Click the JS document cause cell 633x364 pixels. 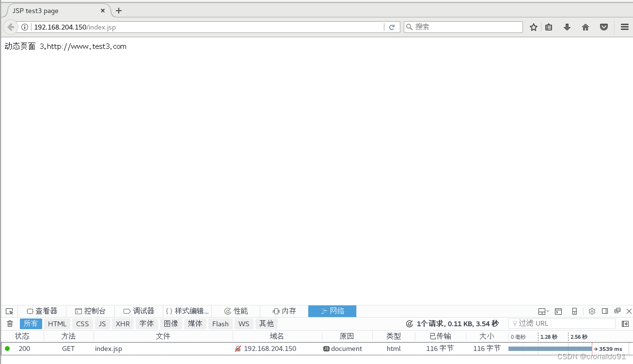pos(343,349)
